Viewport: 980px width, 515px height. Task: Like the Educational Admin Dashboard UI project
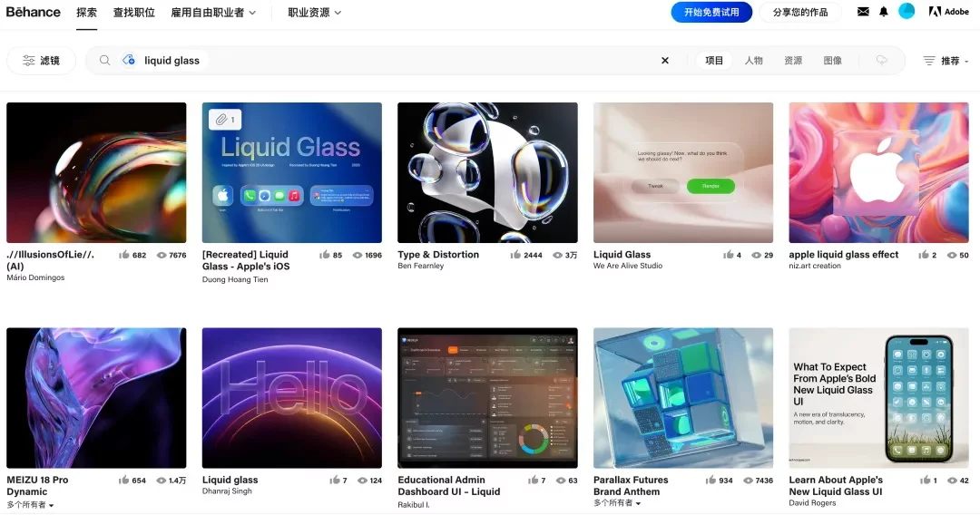tap(534, 480)
